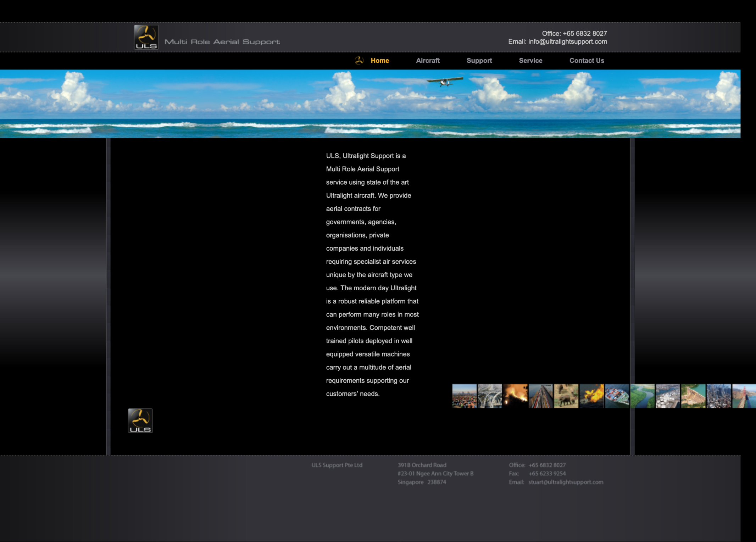Viewport: 756px width, 542px height.
Task: Open the Aircraft menu item
Action: pyautogui.click(x=428, y=61)
